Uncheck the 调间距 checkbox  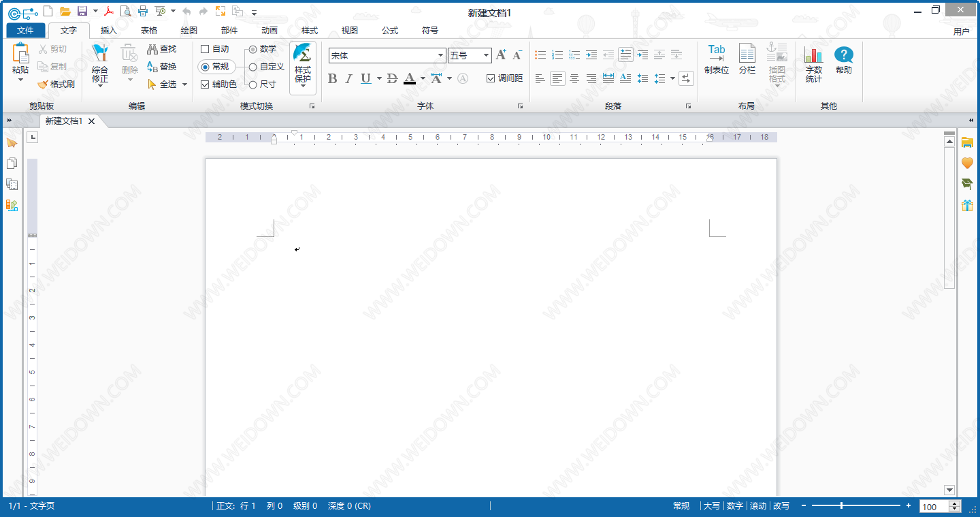[x=491, y=78]
